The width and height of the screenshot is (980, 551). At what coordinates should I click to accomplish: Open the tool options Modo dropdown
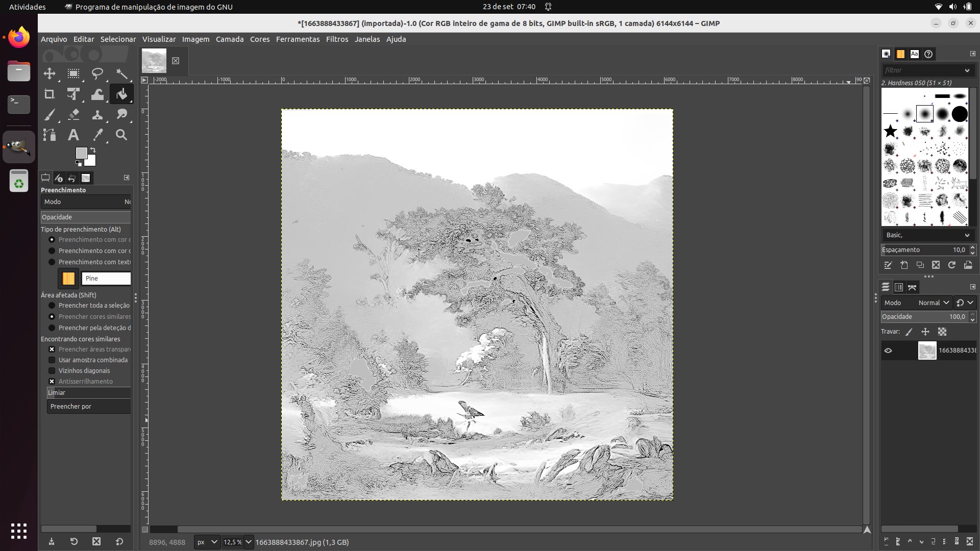coord(86,202)
